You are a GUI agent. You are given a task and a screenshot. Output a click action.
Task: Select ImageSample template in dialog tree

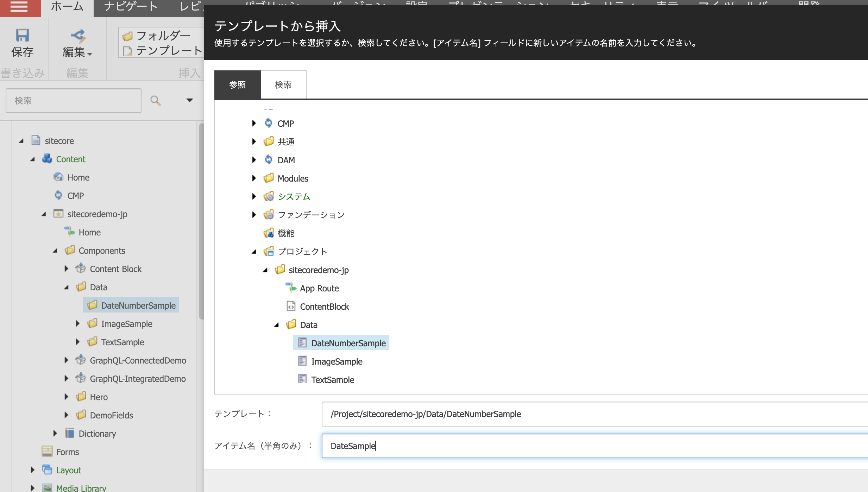click(336, 361)
